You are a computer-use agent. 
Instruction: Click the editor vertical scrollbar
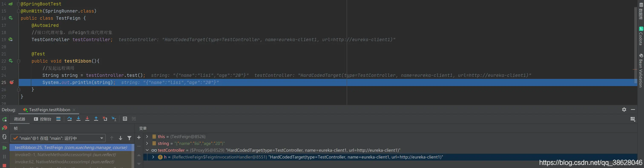(x=635, y=45)
